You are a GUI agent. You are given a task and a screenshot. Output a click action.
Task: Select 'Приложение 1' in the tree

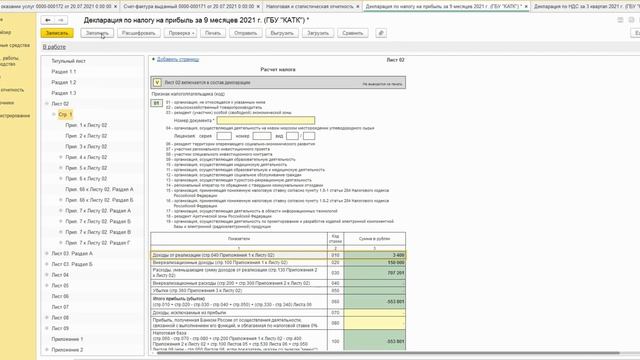pyautogui.click(x=67, y=339)
